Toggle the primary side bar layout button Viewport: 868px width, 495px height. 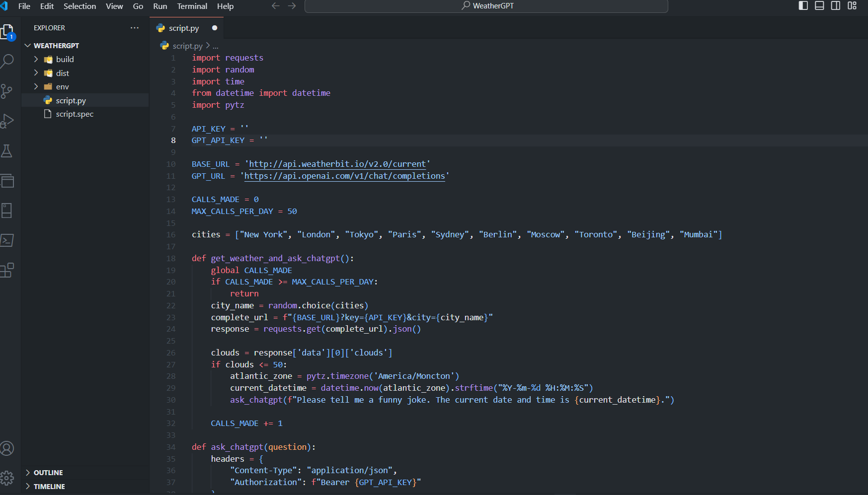[803, 6]
